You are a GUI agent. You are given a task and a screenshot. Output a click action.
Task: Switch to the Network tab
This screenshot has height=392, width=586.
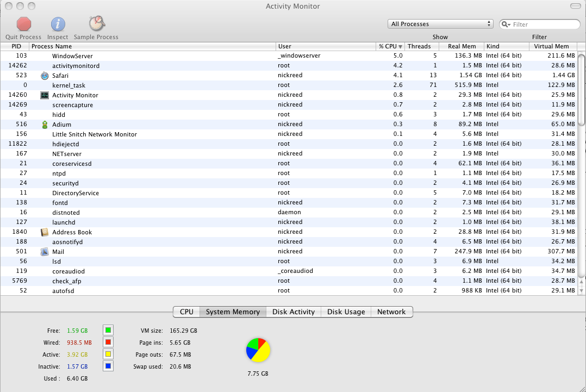391,312
